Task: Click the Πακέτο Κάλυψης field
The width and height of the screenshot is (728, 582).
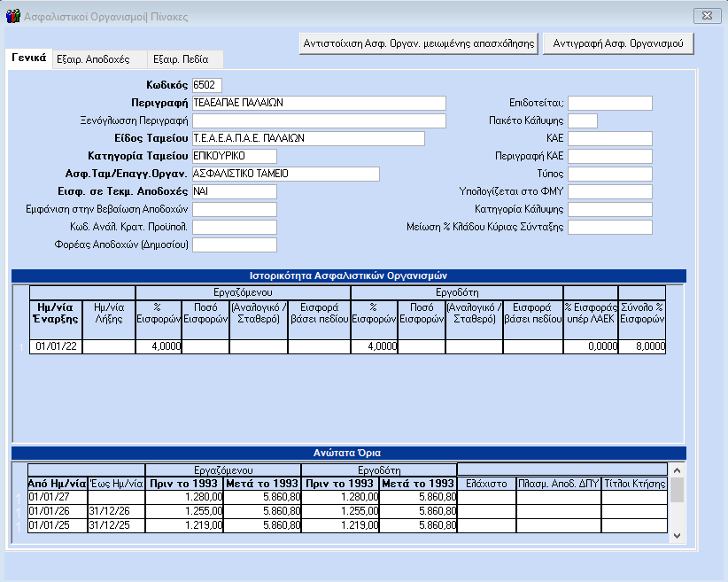Action: [583, 120]
